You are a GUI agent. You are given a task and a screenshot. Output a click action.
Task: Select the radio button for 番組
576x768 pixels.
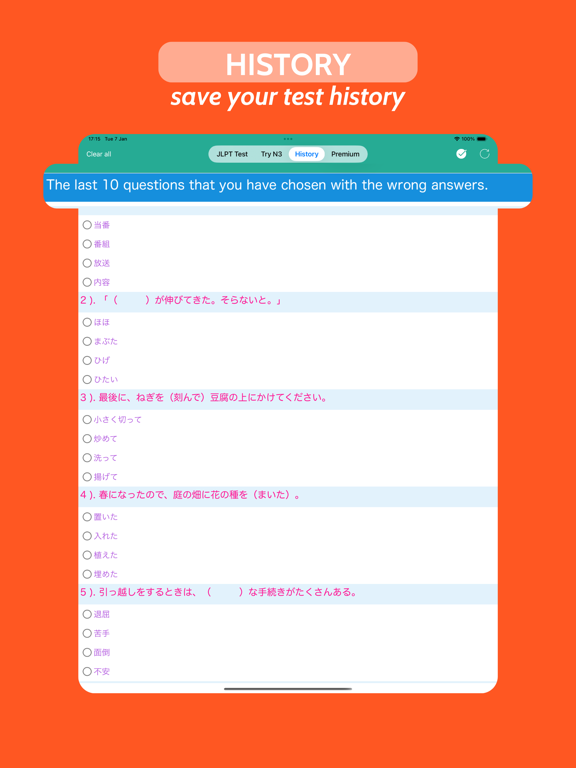pos(87,244)
